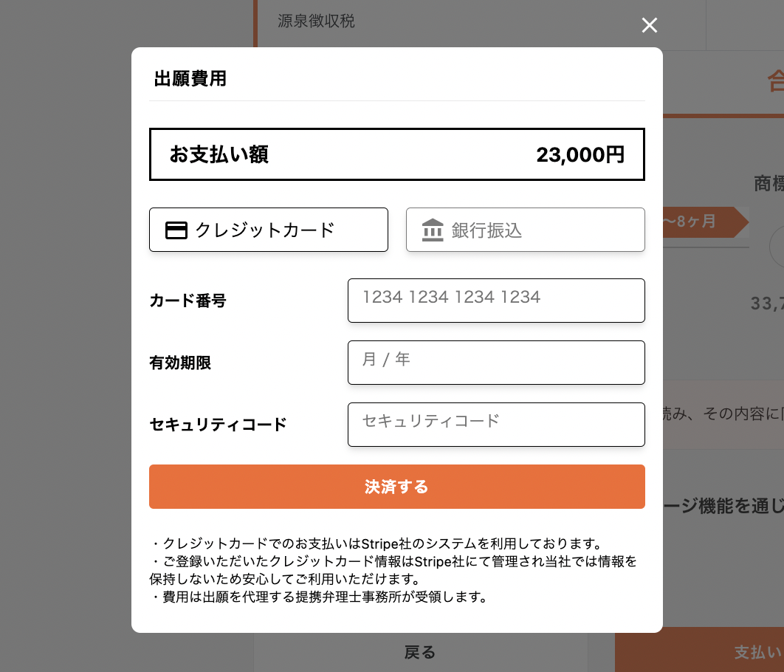Screen dimensions: 784x672
Task: Click the 23,000円 payment amount
Action: pos(580,154)
